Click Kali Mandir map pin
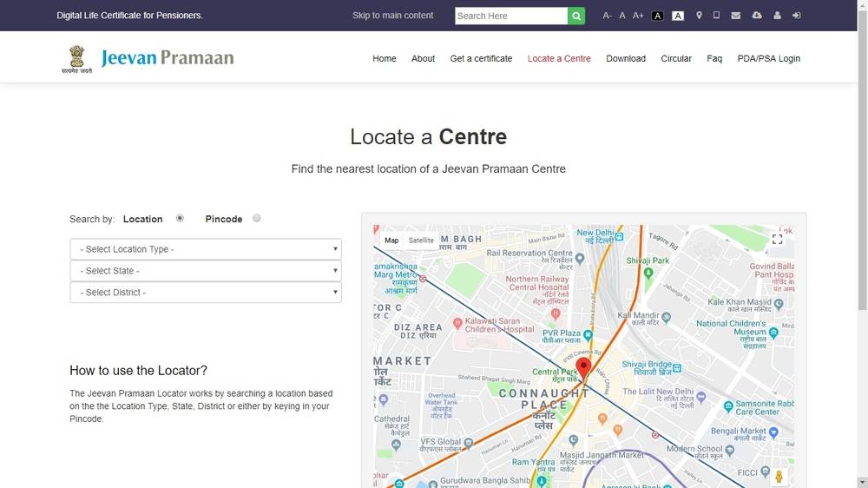The width and height of the screenshot is (868, 488). coord(666,318)
